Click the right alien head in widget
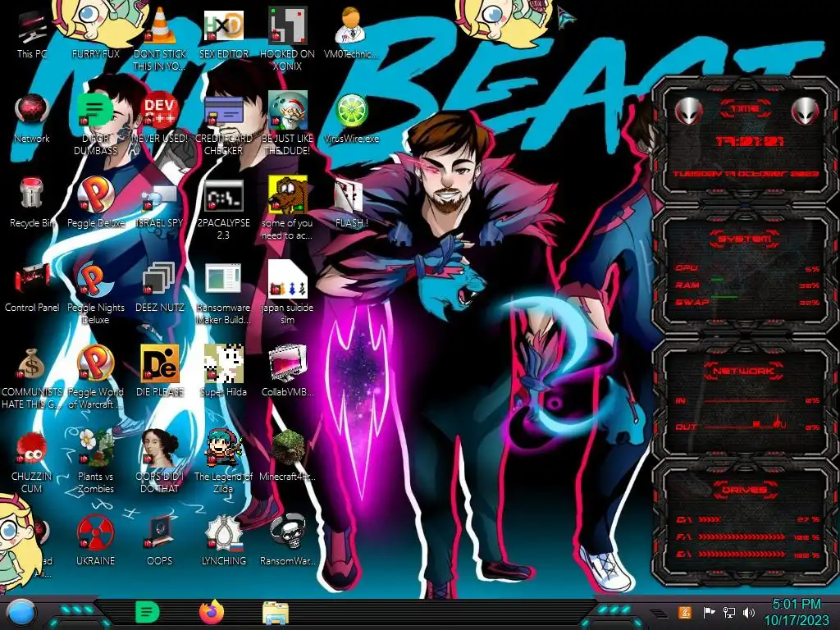 [x=805, y=111]
